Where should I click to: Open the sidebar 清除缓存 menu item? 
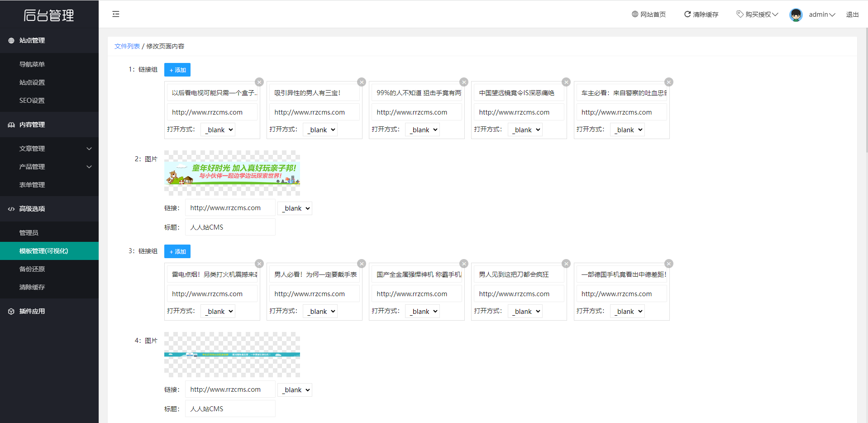pos(49,287)
